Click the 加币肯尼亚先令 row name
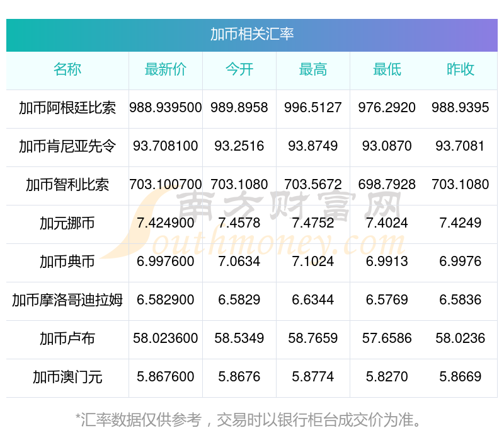504x440 pixels. pos(67,146)
